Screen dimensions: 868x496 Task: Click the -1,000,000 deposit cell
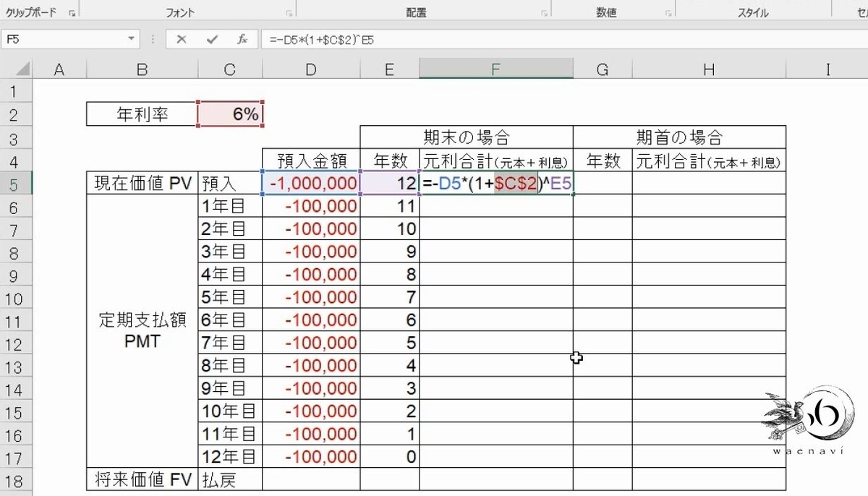pyautogui.click(x=311, y=184)
